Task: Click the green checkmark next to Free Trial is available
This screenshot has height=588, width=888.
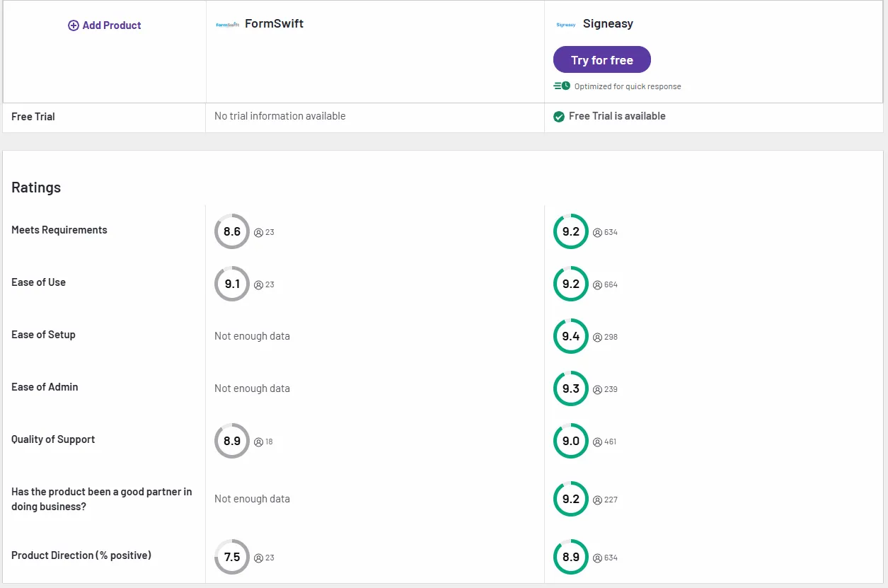Action: (x=559, y=117)
